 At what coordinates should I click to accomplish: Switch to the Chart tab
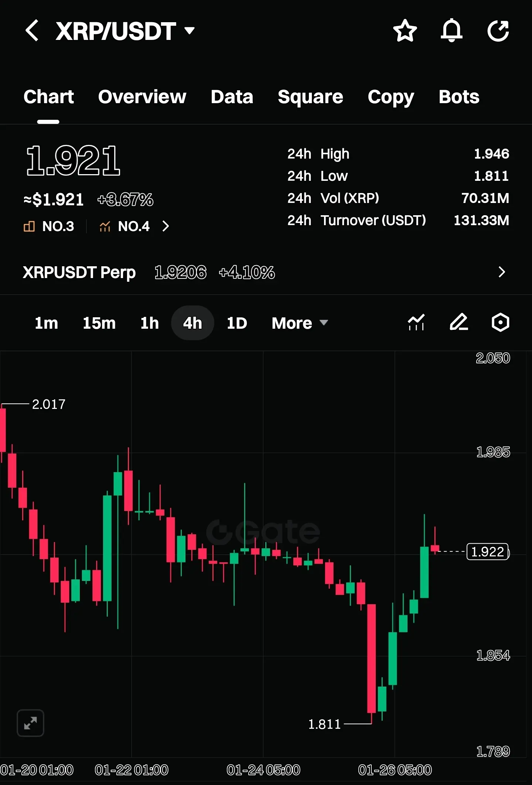click(48, 97)
